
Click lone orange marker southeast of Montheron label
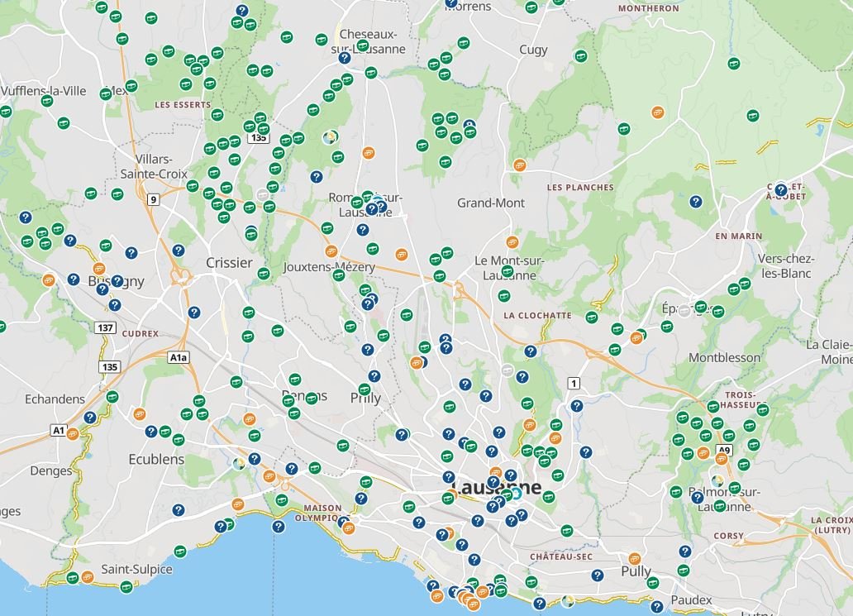pos(658,112)
